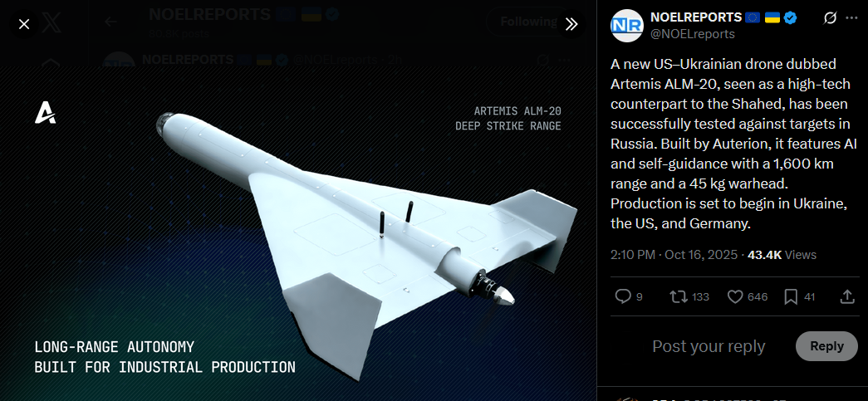This screenshot has height=401, width=868.
Task: Open the more options ellipsis menu
Action: click(851, 18)
